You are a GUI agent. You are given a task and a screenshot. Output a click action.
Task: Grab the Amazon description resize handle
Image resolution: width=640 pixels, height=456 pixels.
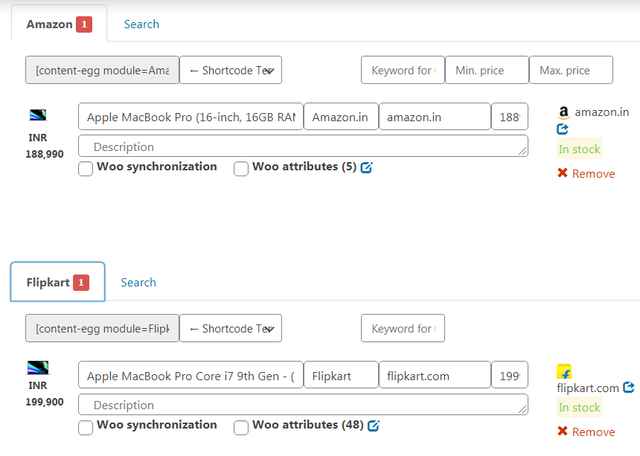coord(522,151)
